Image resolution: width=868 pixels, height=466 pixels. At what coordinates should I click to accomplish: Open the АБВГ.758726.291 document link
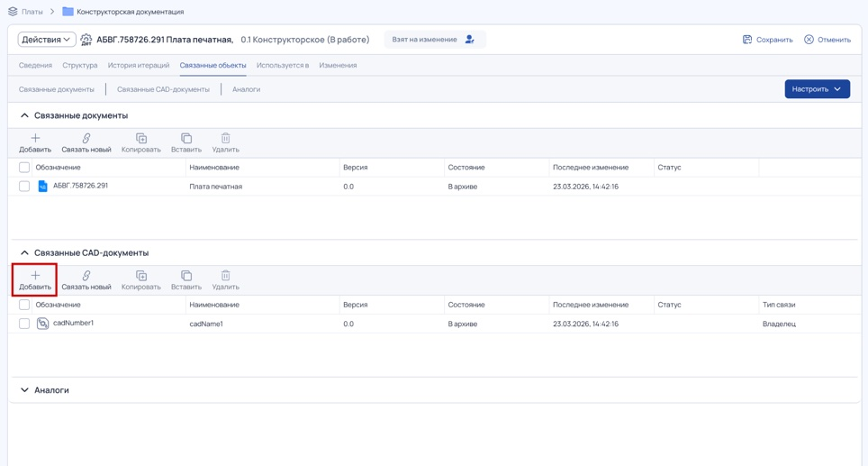80,186
